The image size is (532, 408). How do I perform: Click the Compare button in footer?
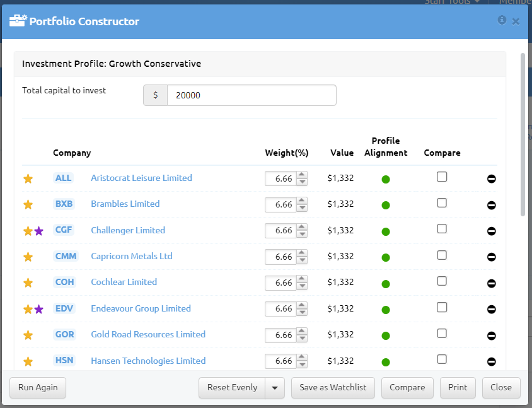pyautogui.click(x=407, y=388)
